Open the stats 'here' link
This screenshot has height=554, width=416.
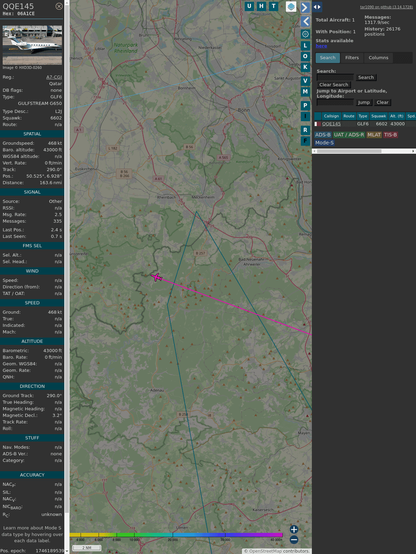321,46
